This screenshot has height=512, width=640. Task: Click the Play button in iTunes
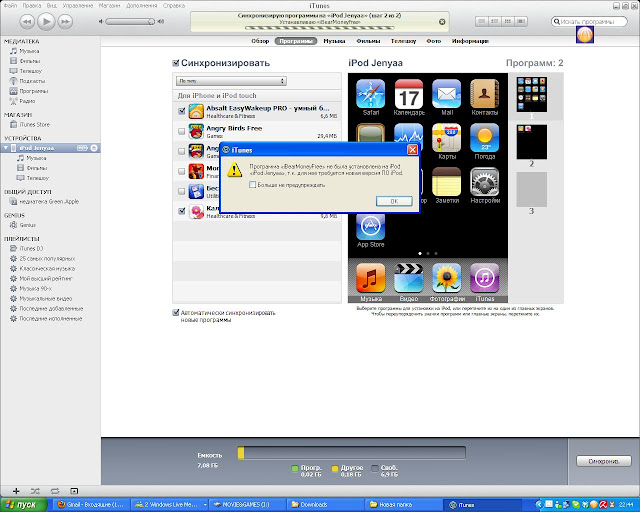click(47, 20)
